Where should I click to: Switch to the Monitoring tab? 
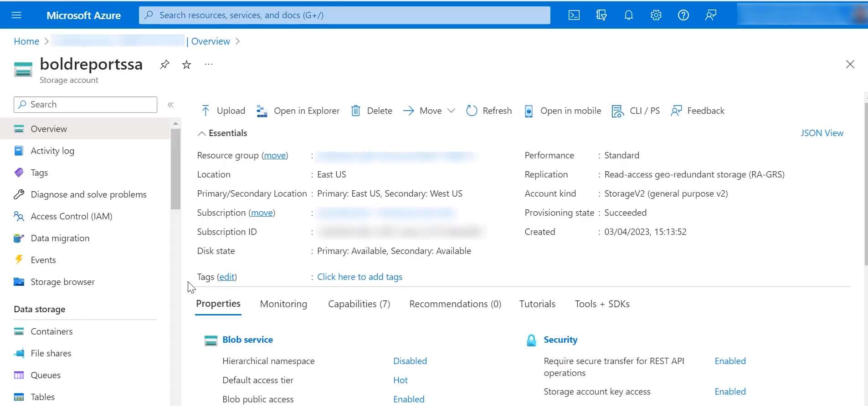point(283,304)
